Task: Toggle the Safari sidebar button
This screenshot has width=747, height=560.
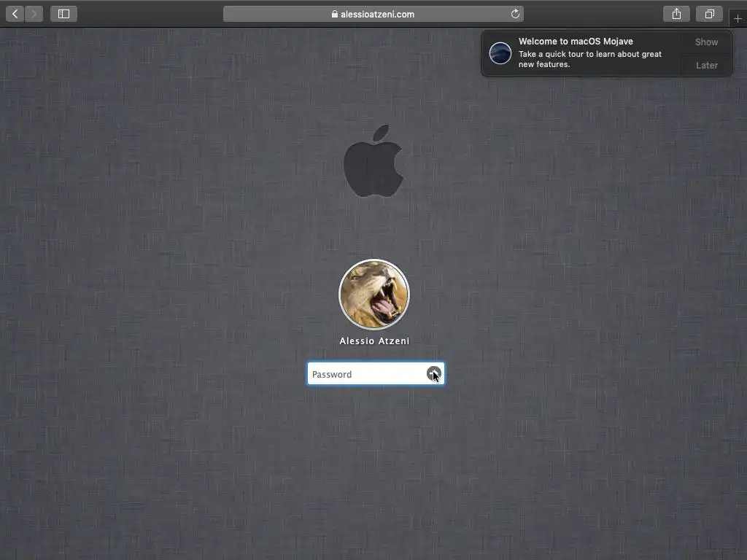Action: point(64,14)
